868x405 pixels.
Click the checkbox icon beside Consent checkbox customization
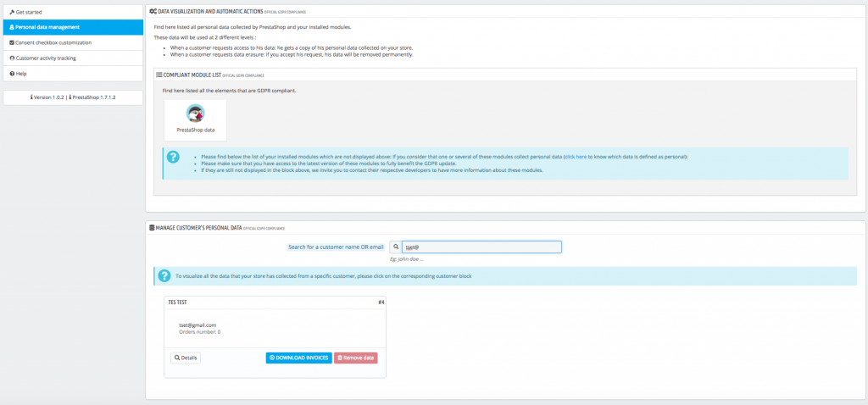click(x=12, y=42)
